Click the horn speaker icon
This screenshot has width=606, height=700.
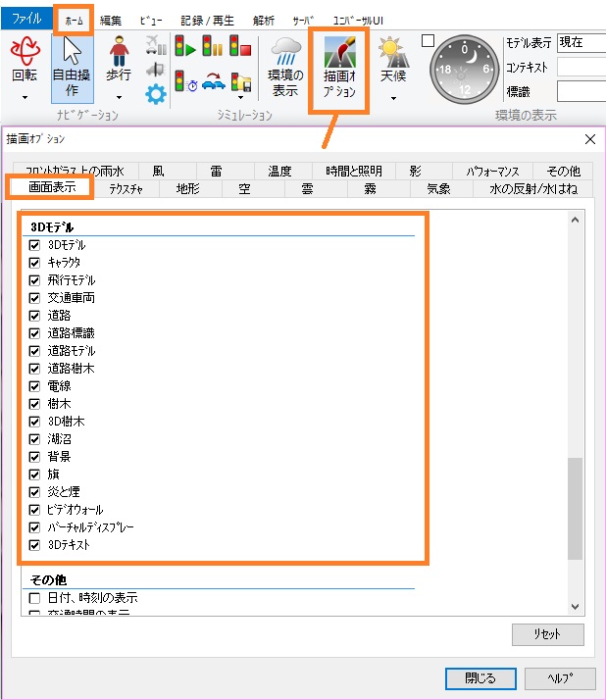coord(155,70)
